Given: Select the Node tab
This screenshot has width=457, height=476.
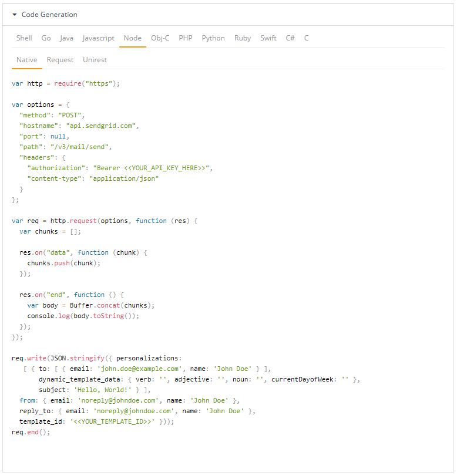Looking at the screenshot, I should (x=133, y=38).
